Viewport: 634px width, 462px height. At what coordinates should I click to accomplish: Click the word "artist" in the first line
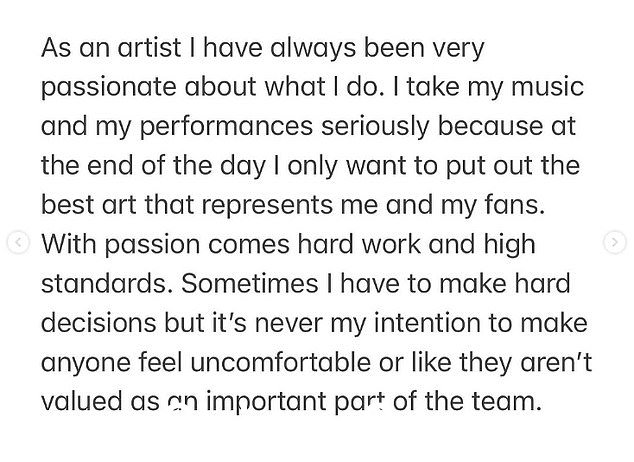point(149,48)
